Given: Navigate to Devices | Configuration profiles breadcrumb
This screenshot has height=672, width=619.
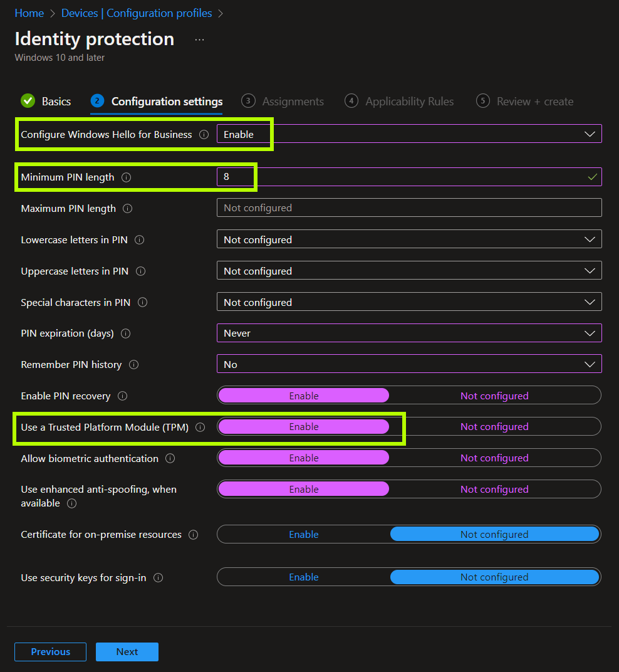Looking at the screenshot, I should click(137, 13).
